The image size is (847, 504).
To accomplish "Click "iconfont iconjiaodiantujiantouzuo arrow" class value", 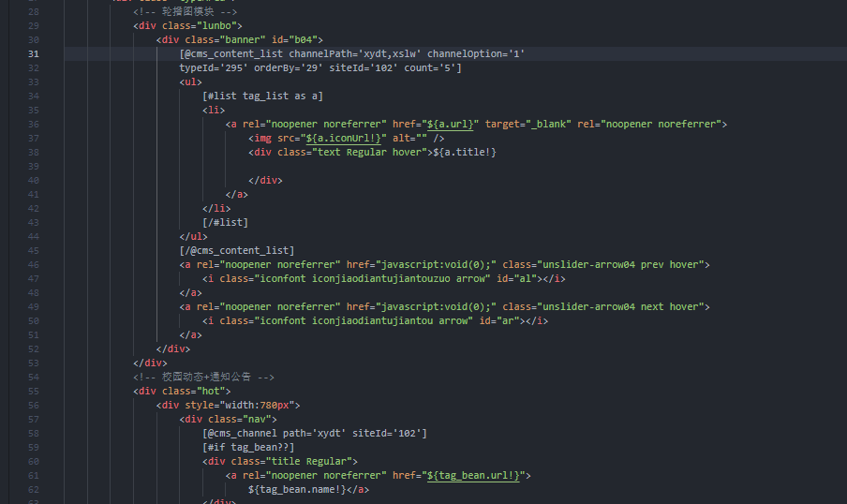I will point(372,279).
